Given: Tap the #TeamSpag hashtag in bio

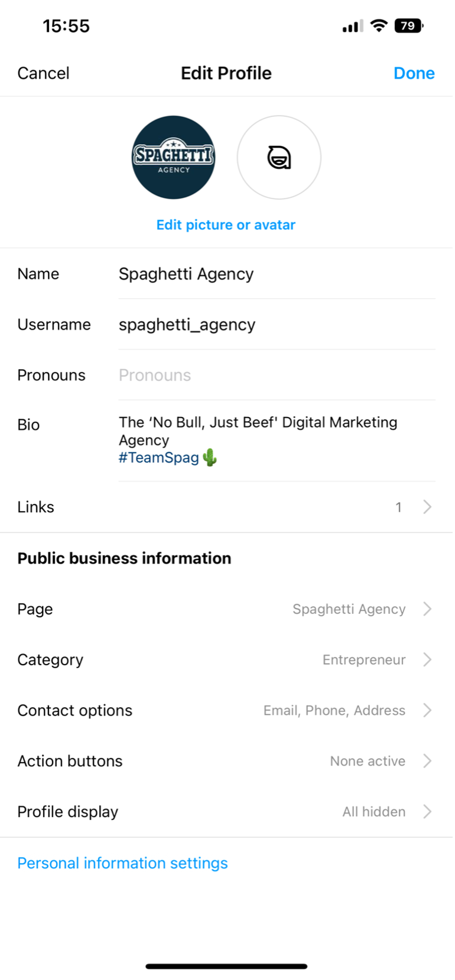Looking at the screenshot, I should click(158, 458).
